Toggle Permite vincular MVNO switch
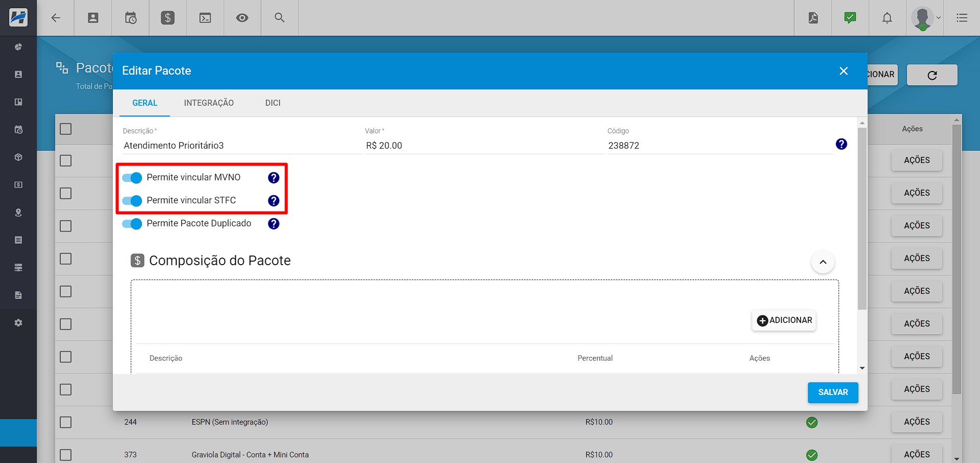Image resolution: width=980 pixels, height=463 pixels. click(x=132, y=178)
